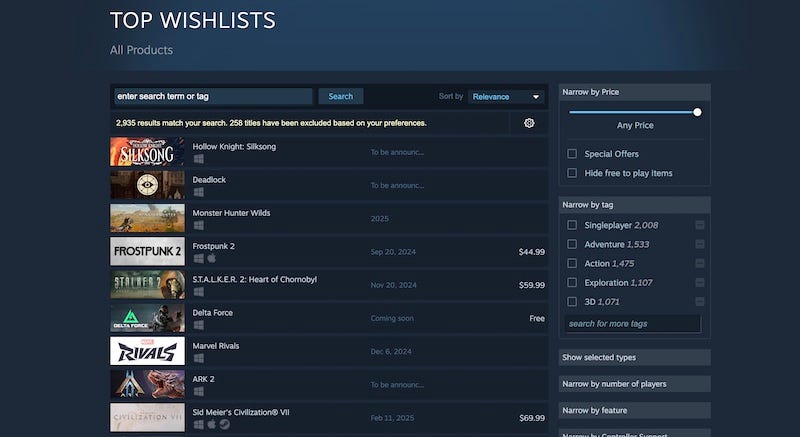The height and width of the screenshot is (437, 800).
Task: Open Monster Hunter Wilds title link
Action: click(231, 213)
